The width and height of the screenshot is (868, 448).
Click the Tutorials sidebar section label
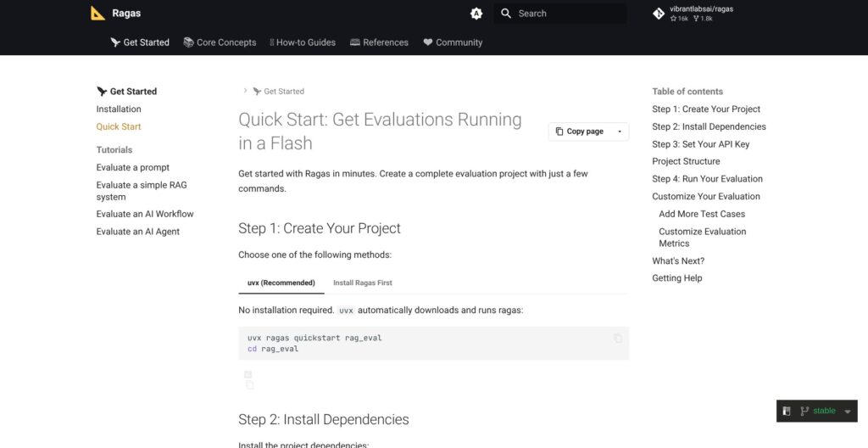coord(114,149)
